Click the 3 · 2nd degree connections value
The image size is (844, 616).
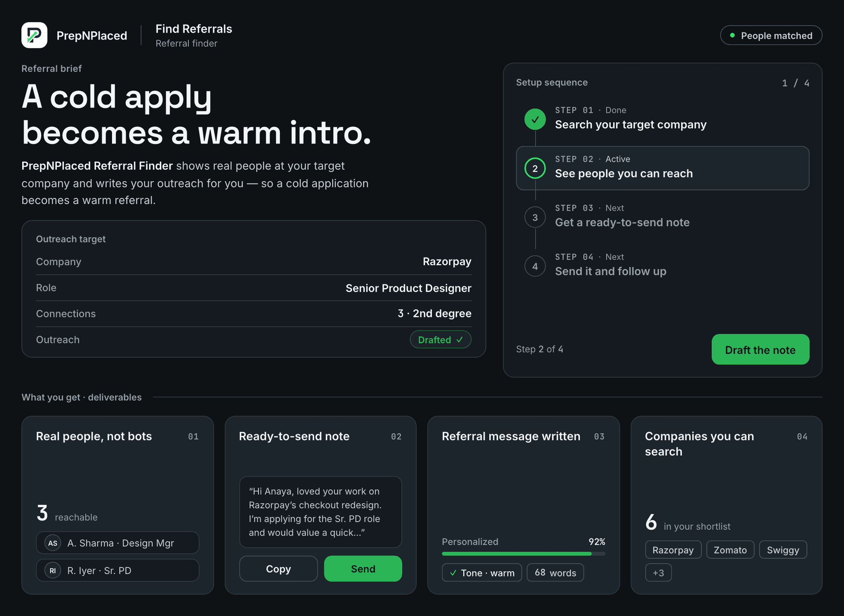click(x=434, y=314)
